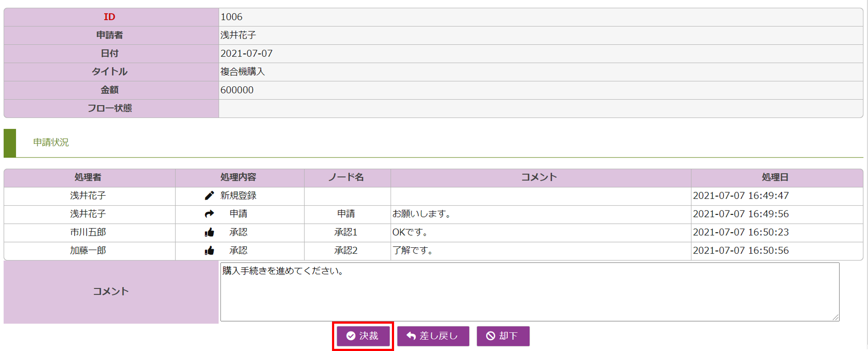Select 加藤一郎 in processor column
This screenshot has height=351, width=868.
click(88, 250)
